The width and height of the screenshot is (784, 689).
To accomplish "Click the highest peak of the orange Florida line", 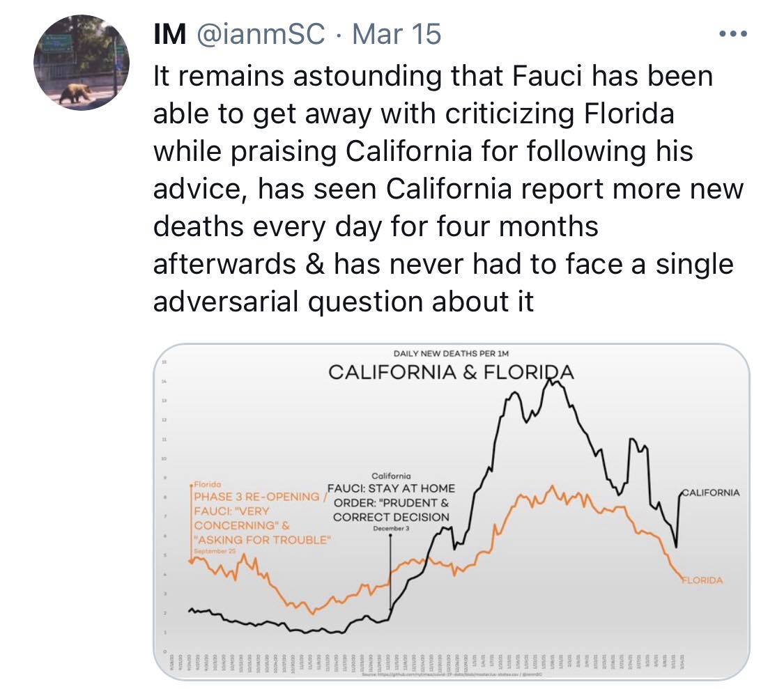I will [553, 486].
